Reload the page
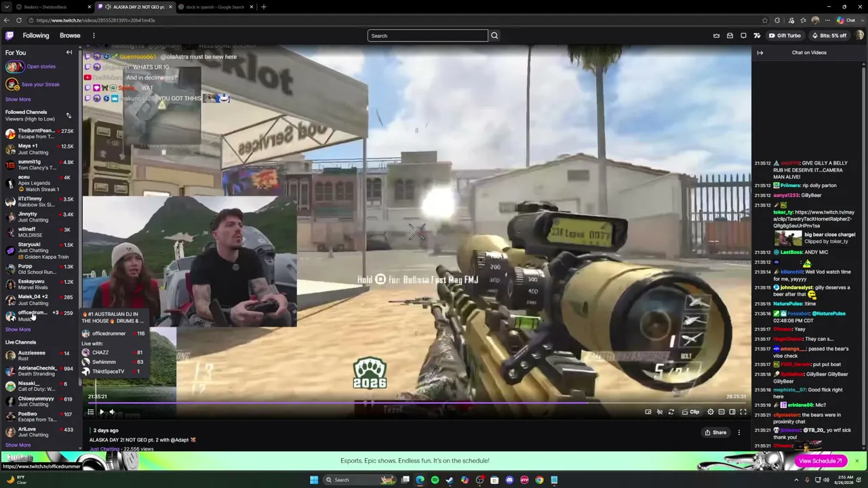The image size is (868, 488). [18, 20]
